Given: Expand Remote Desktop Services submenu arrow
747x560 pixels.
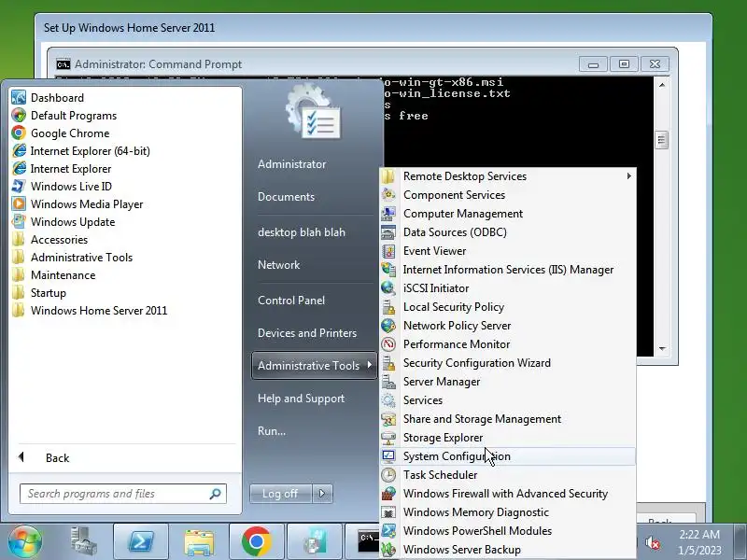Looking at the screenshot, I should click(628, 175).
